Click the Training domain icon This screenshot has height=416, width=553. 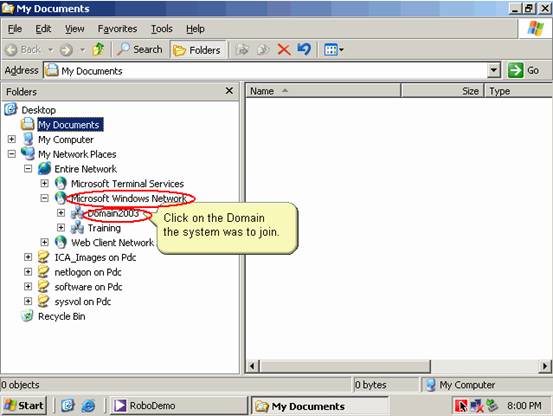[77, 228]
